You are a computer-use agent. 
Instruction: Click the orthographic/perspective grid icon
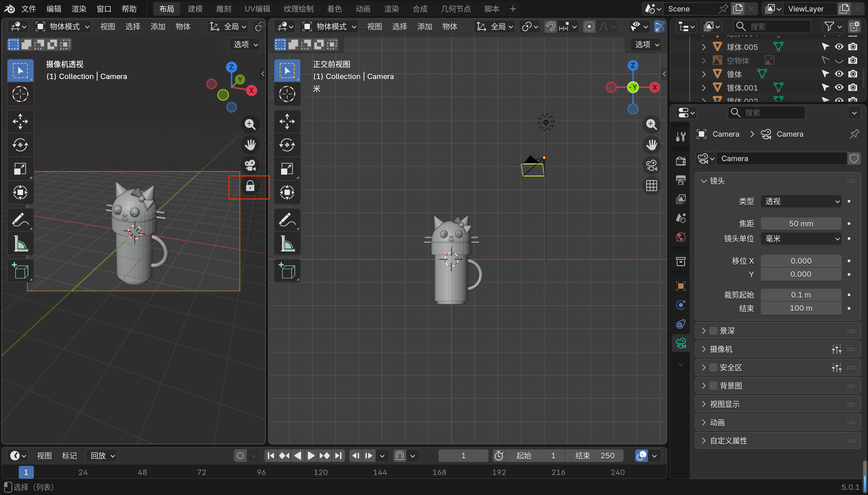[x=651, y=186]
